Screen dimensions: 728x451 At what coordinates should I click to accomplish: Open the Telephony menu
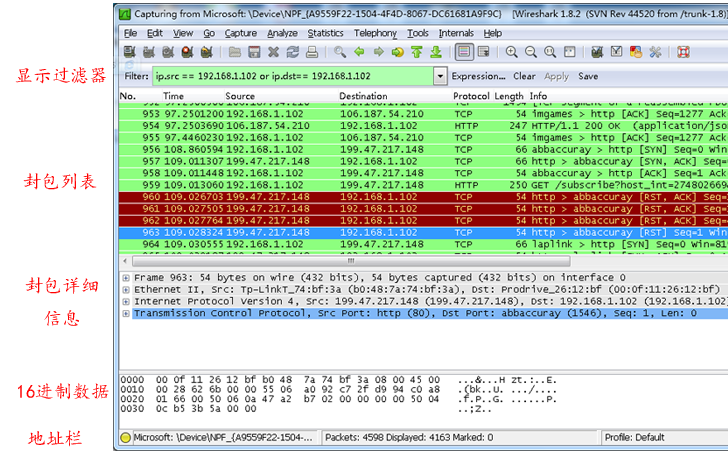375,33
